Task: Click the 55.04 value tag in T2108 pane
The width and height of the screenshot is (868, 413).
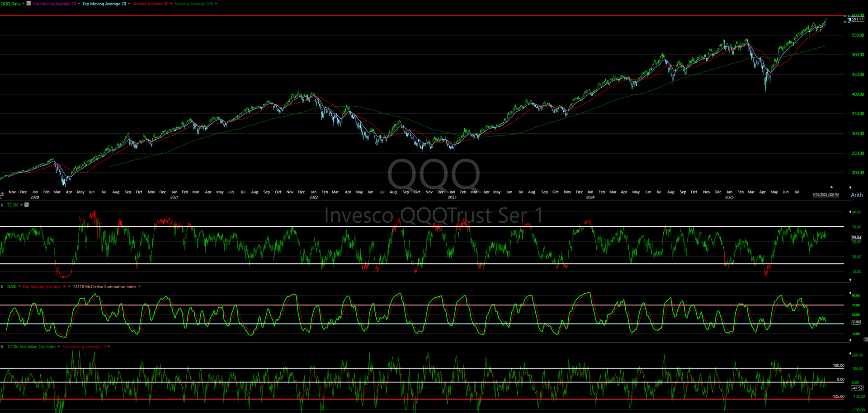Action: pos(857,238)
